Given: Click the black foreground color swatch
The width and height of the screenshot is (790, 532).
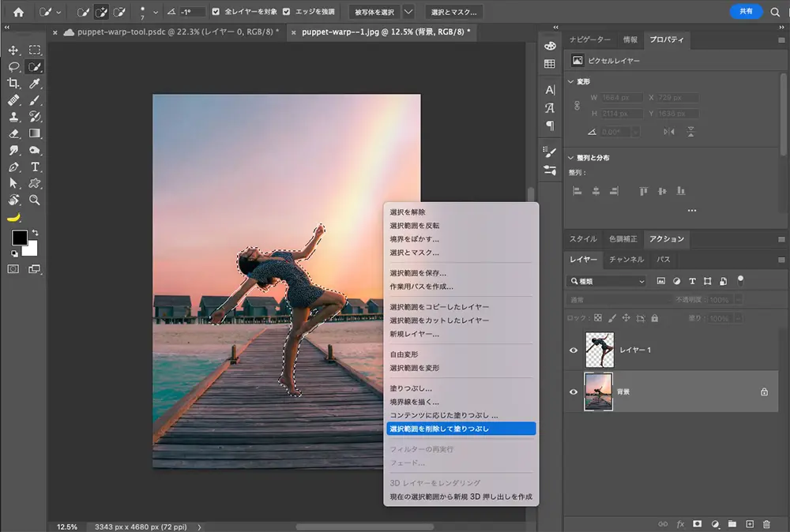Looking at the screenshot, I should point(19,238).
